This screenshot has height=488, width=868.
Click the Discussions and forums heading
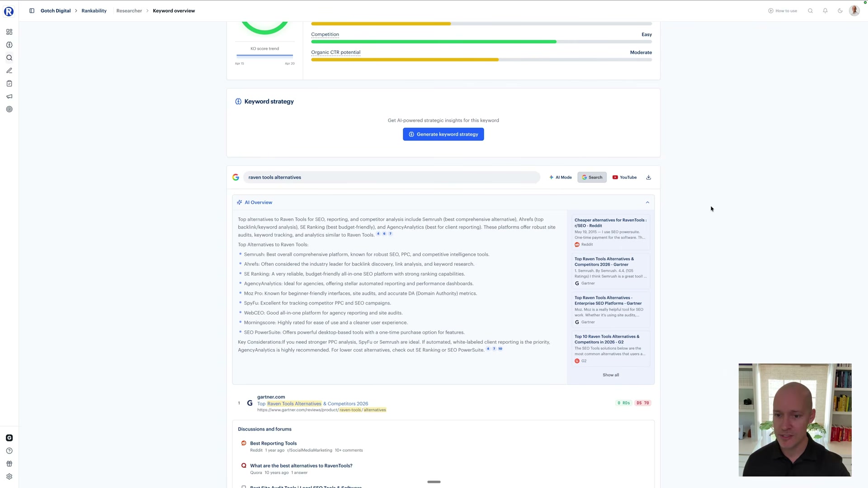(x=264, y=429)
